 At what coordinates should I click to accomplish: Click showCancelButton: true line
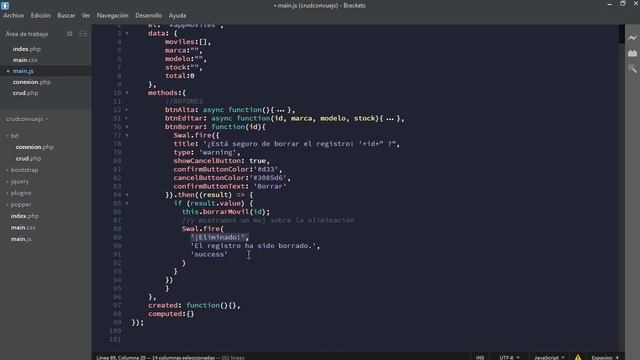pyautogui.click(x=221, y=161)
